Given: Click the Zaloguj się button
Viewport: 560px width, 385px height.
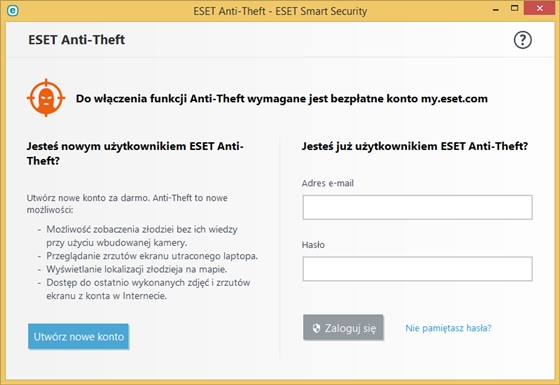Looking at the screenshot, I should (x=343, y=328).
